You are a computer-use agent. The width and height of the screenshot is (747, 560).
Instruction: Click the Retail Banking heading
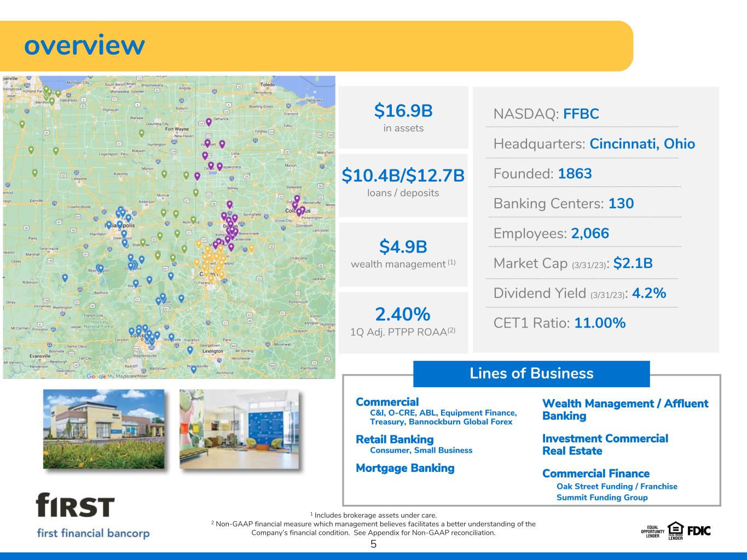point(395,440)
